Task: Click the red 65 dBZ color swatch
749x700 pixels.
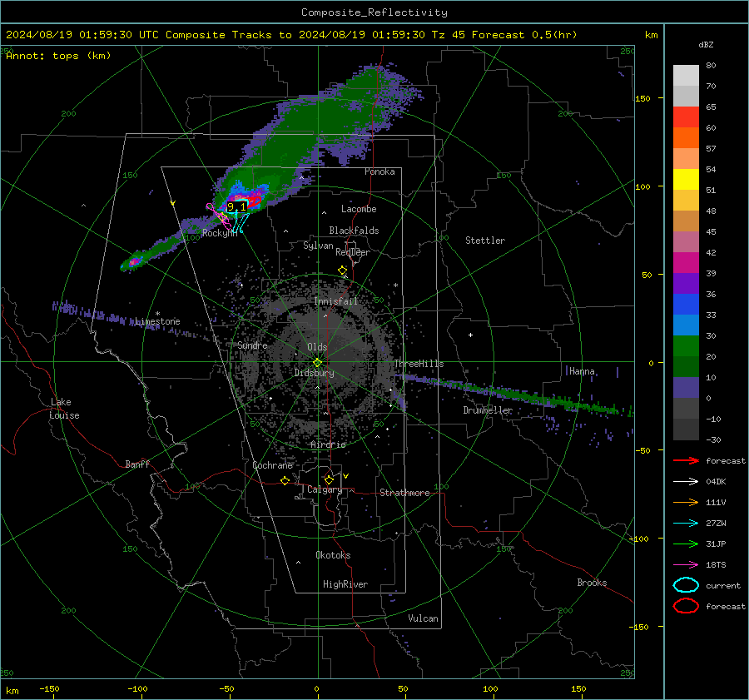Action: tap(686, 117)
